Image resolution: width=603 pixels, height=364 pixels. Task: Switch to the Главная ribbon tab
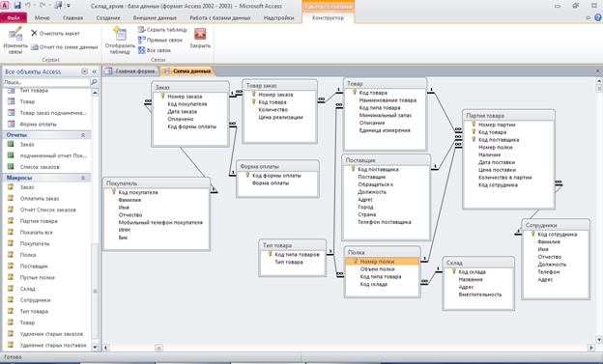72,17
